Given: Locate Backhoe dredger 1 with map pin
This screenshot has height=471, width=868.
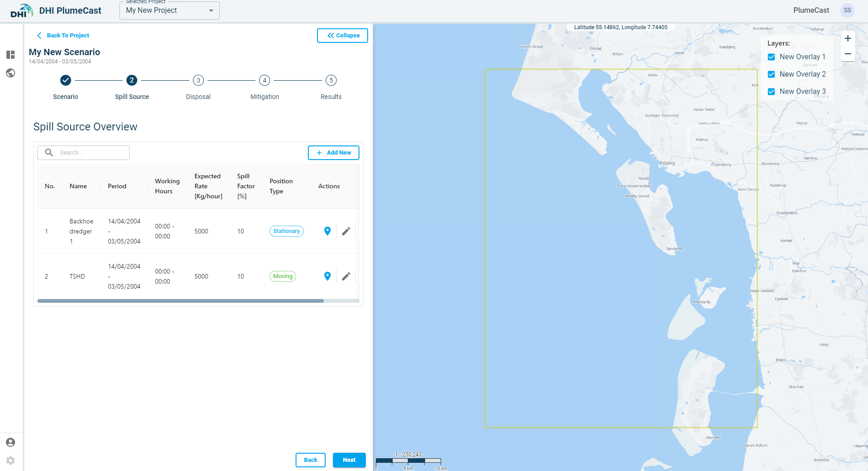Looking at the screenshot, I should coord(327,231).
